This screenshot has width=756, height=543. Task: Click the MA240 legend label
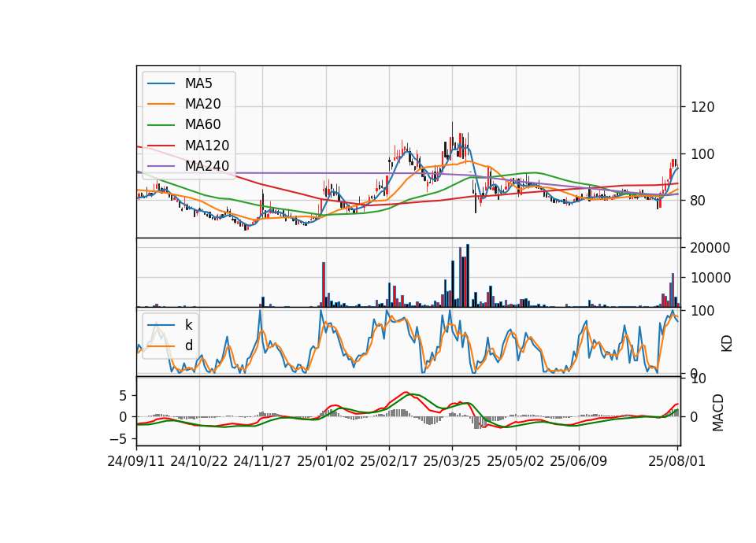(x=207, y=166)
